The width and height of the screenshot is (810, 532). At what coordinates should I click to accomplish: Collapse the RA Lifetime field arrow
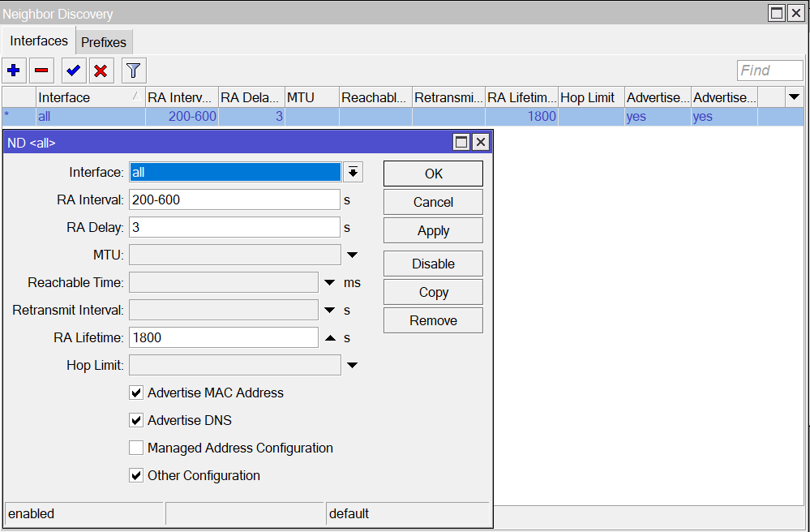pyautogui.click(x=330, y=338)
